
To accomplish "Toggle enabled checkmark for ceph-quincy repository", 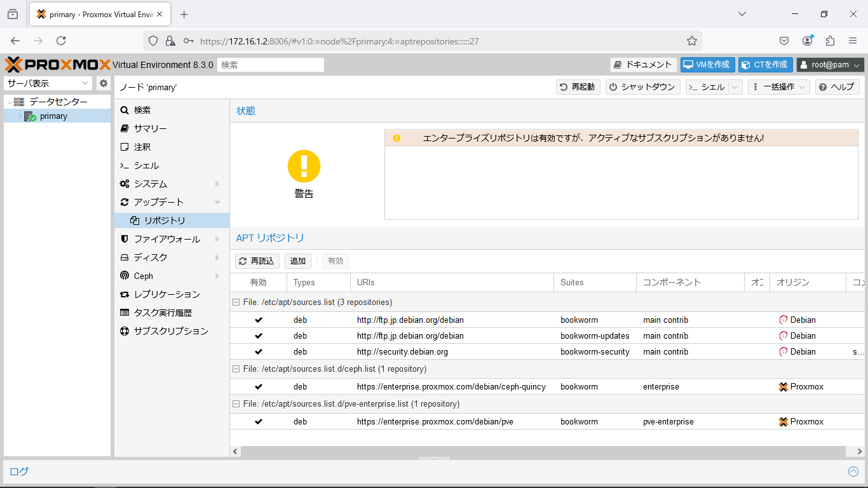I will click(259, 386).
